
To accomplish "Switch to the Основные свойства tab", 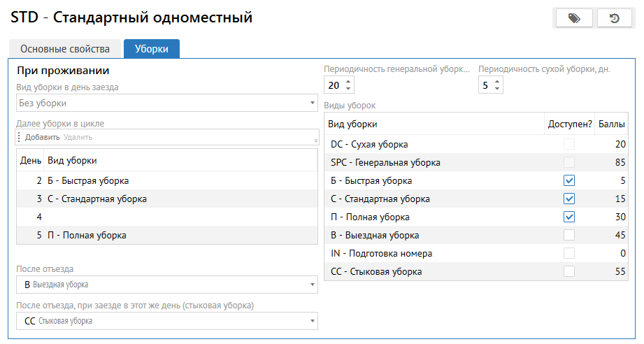I will 65,49.
